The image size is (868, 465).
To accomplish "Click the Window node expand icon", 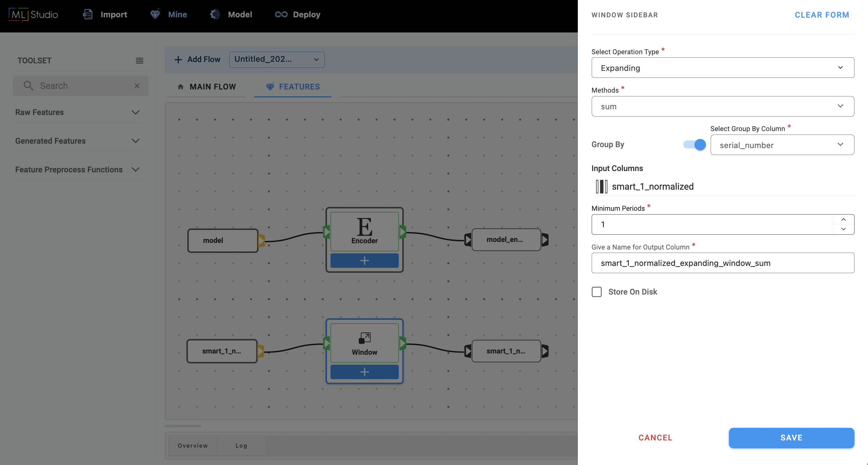I will 364,338.
